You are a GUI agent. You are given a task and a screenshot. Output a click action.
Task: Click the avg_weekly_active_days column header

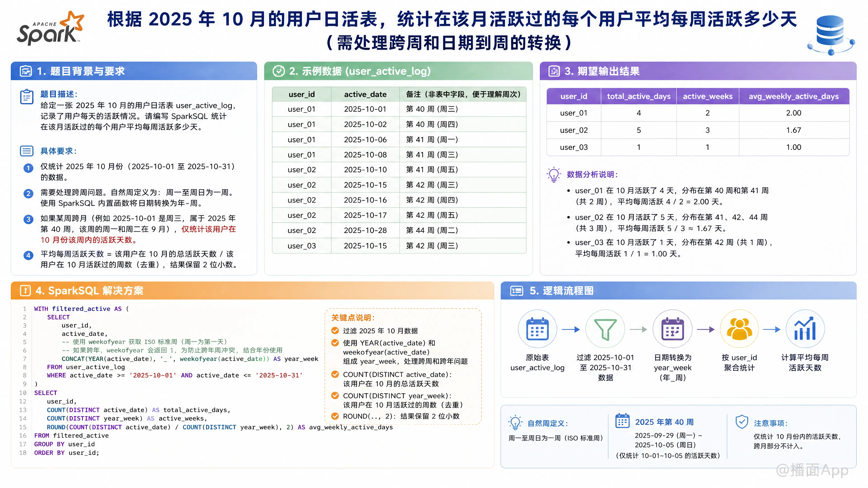pyautogui.click(x=794, y=96)
